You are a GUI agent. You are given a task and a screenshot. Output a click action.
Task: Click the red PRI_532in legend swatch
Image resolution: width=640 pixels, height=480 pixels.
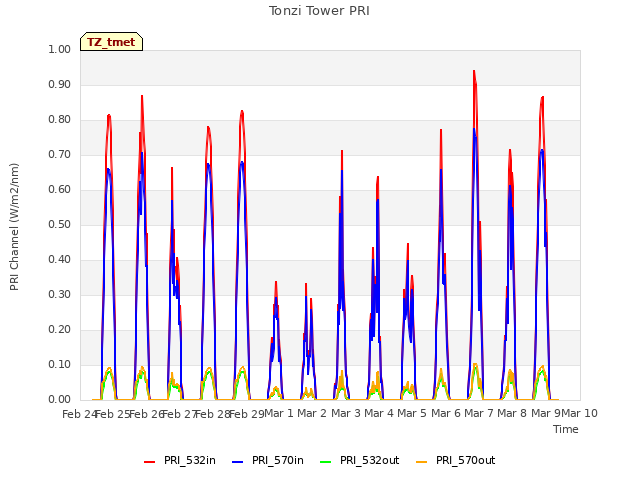(149, 462)
